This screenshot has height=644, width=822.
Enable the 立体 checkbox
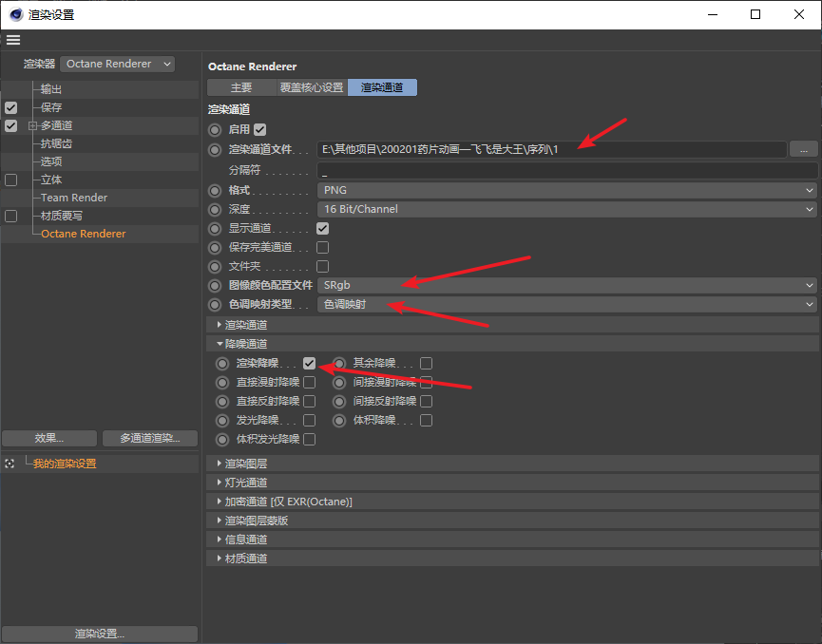[x=11, y=180]
